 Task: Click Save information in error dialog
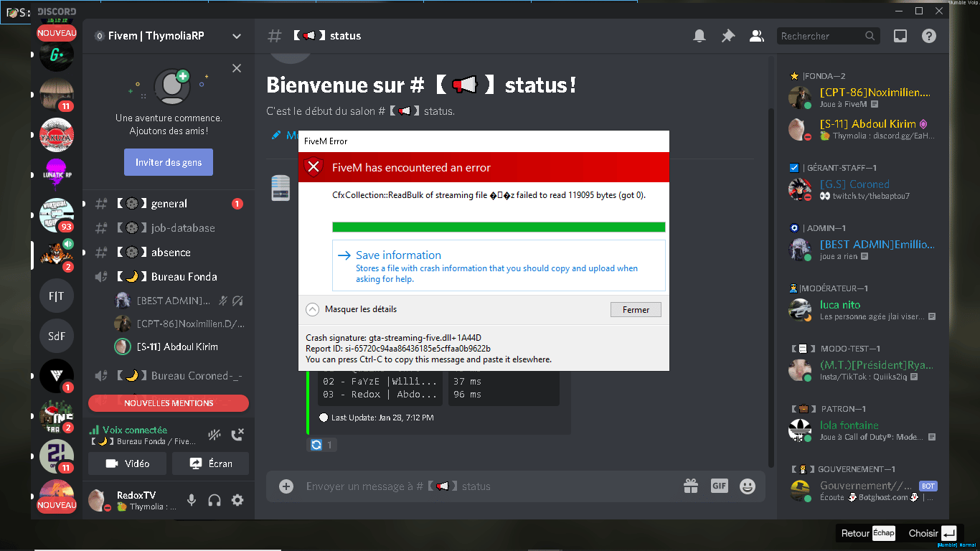(x=398, y=255)
